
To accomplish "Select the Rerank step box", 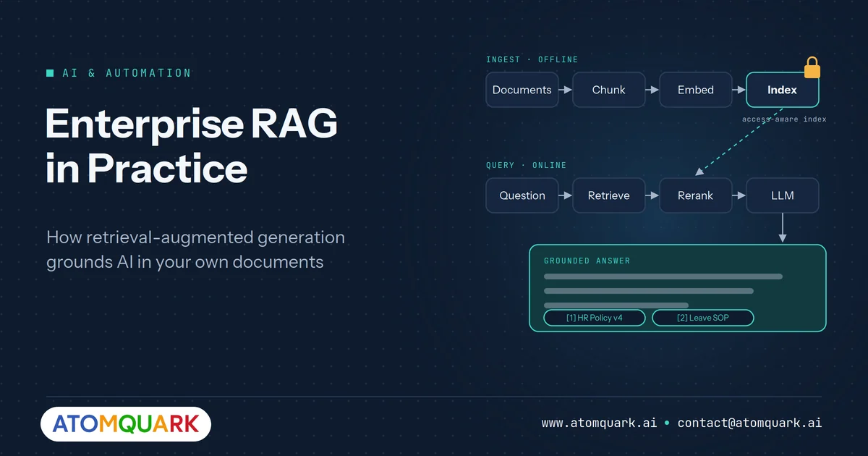I will pos(696,195).
